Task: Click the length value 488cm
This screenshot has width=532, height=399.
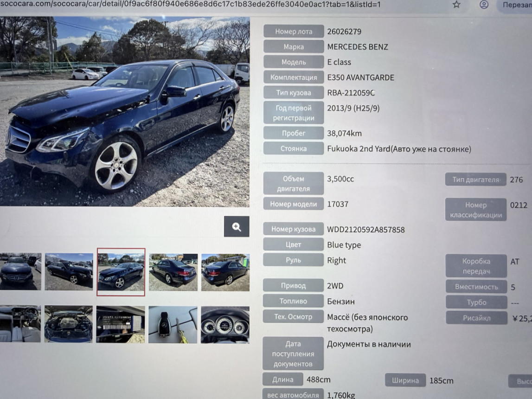Action: point(318,380)
